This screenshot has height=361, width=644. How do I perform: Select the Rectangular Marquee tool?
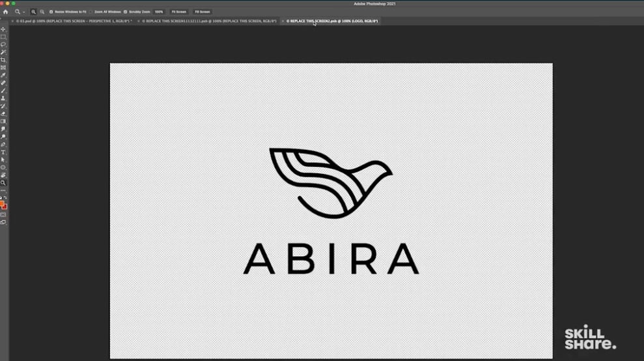3,37
